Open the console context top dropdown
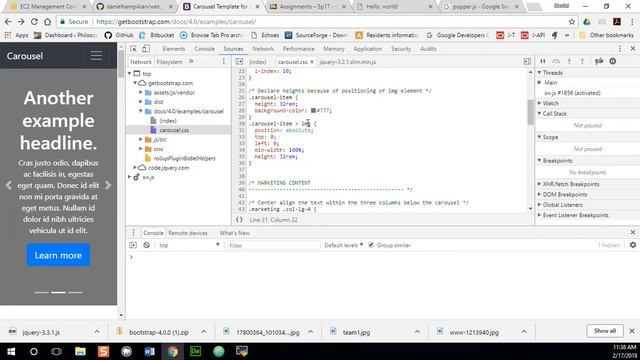The height and width of the screenshot is (360, 640). [x=189, y=245]
